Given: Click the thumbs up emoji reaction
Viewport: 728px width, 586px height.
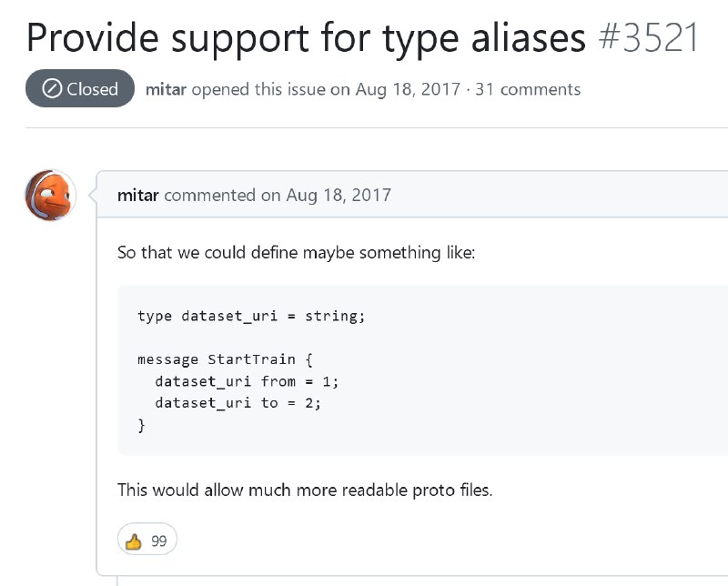Looking at the screenshot, I should tap(134, 541).
